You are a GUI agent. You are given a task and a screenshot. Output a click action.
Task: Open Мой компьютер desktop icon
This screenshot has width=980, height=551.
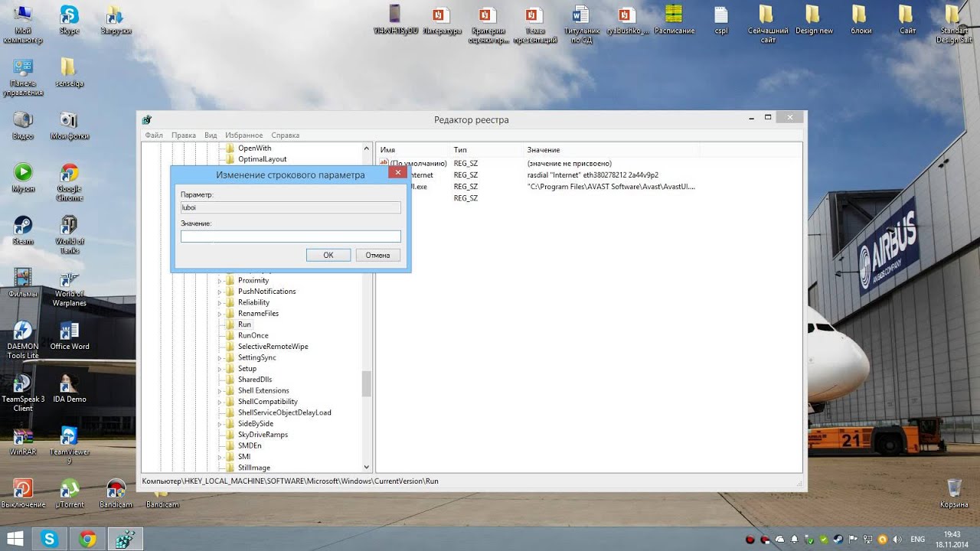[x=23, y=24]
